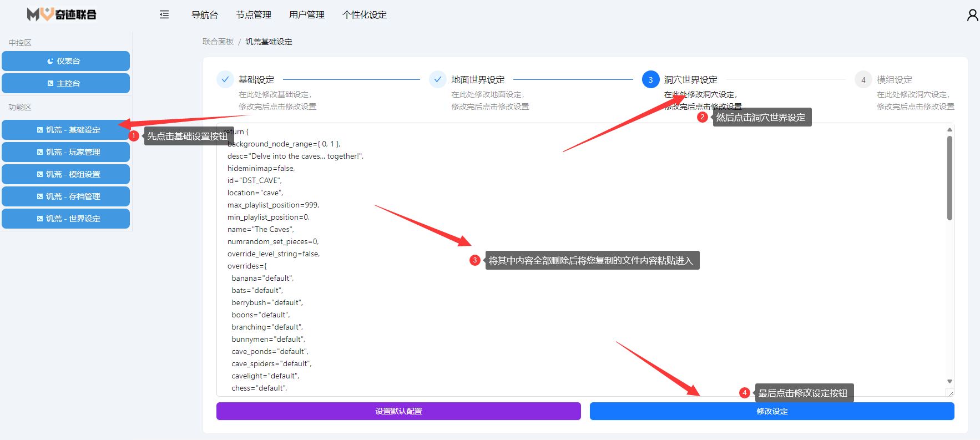Screen dimensions: 980x440
Task: Click the line berrybush="default"
Action: (x=267, y=302)
